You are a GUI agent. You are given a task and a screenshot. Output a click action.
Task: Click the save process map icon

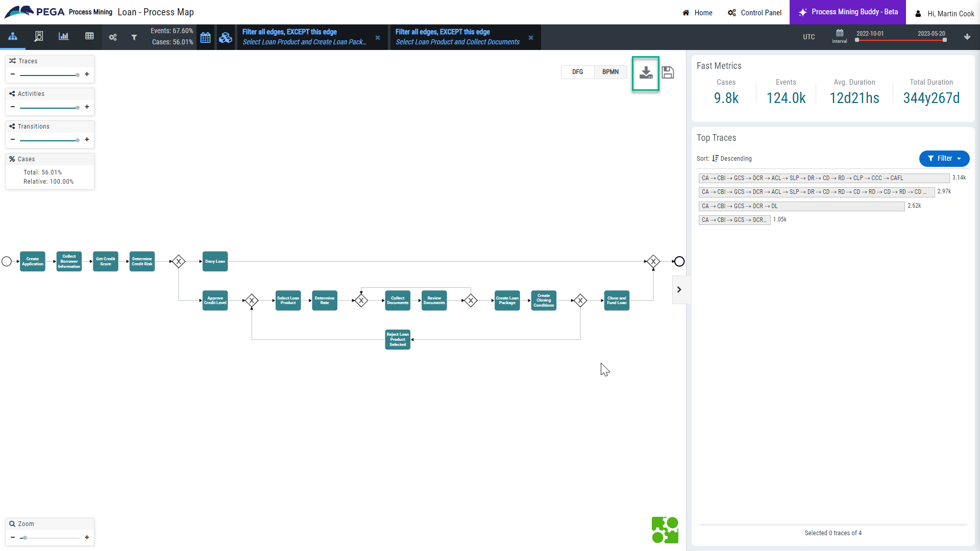click(x=668, y=72)
